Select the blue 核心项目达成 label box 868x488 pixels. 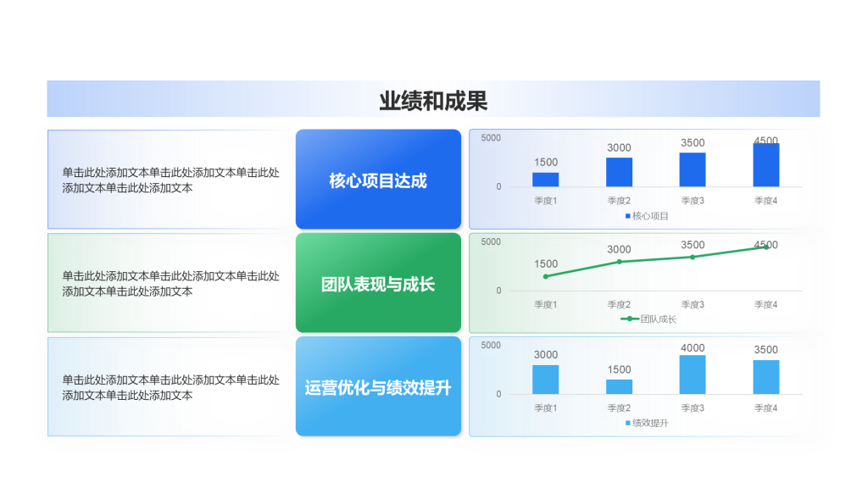point(378,180)
